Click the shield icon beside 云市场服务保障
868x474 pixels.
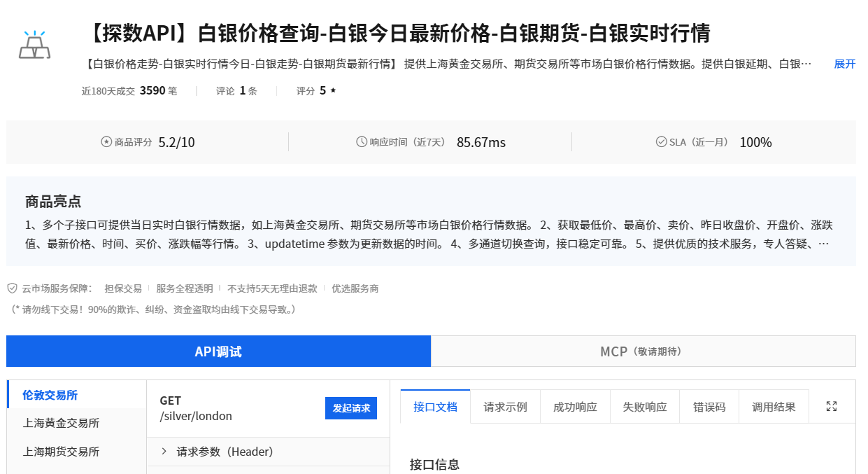(12, 288)
